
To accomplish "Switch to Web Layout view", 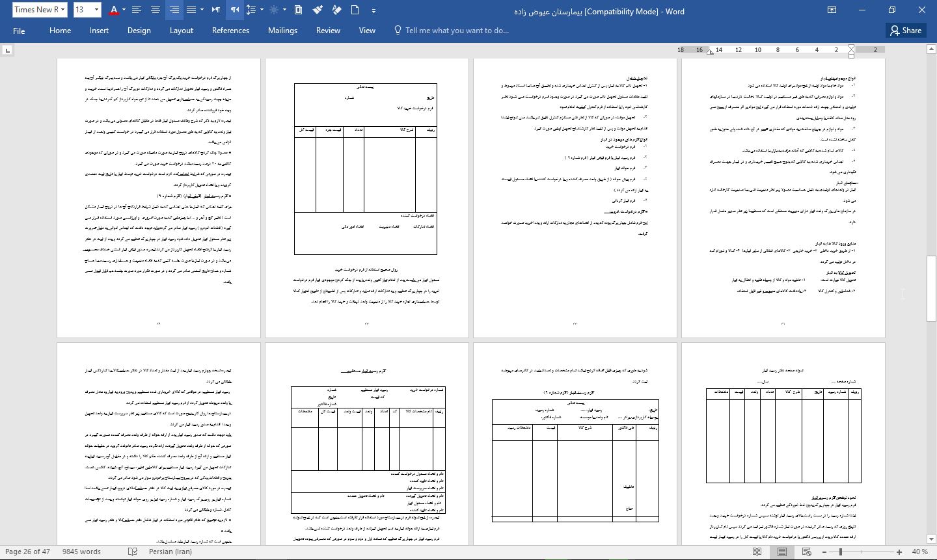I will (x=807, y=552).
